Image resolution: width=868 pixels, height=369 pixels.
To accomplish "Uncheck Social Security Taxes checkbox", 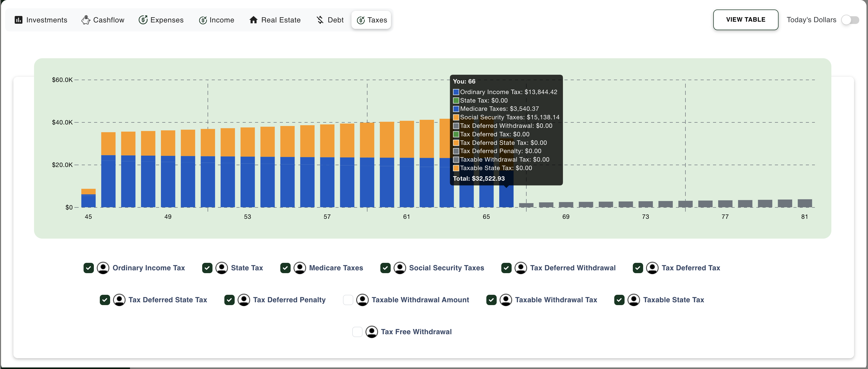I will click(385, 268).
